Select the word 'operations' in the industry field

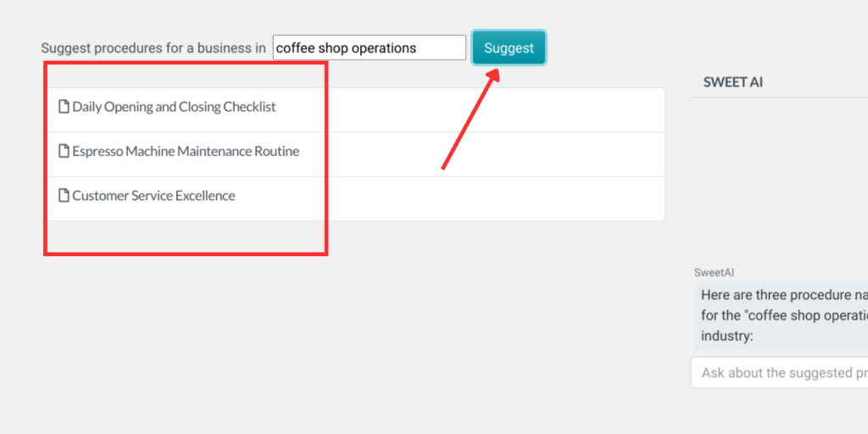pyautogui.click(x=384, y=48)
